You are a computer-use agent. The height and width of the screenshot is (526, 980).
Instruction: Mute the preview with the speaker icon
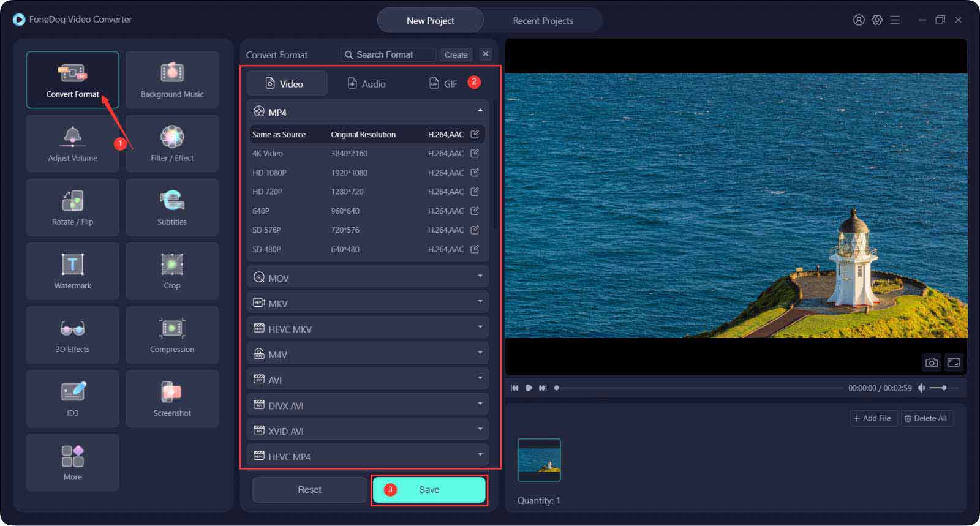921,388
